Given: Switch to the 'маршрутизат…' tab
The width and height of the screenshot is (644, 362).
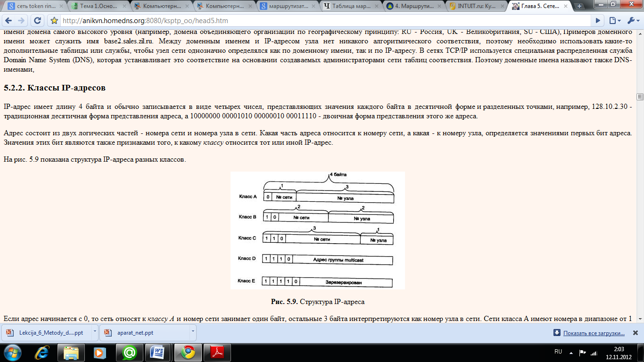Looking at the screenshot, I should tap(288, 6).
